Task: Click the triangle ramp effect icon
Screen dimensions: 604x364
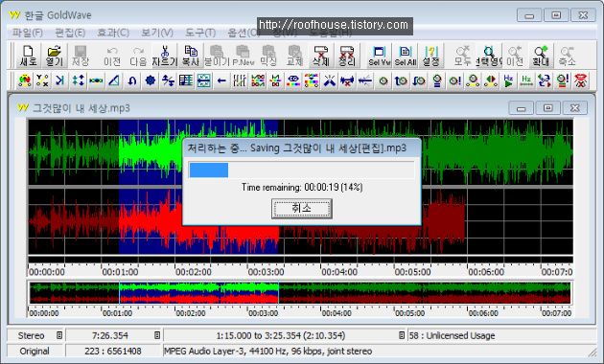Action: [x=114, y=80]
